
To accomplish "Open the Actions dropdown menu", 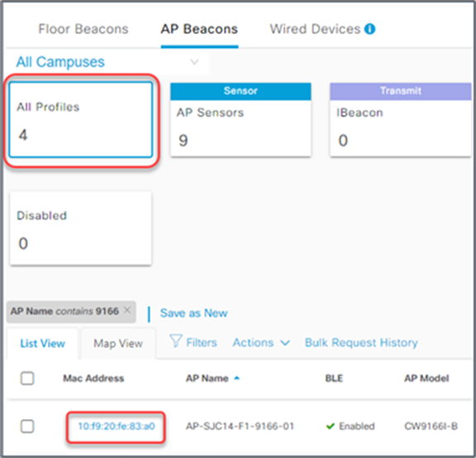I will pos(261,343).
